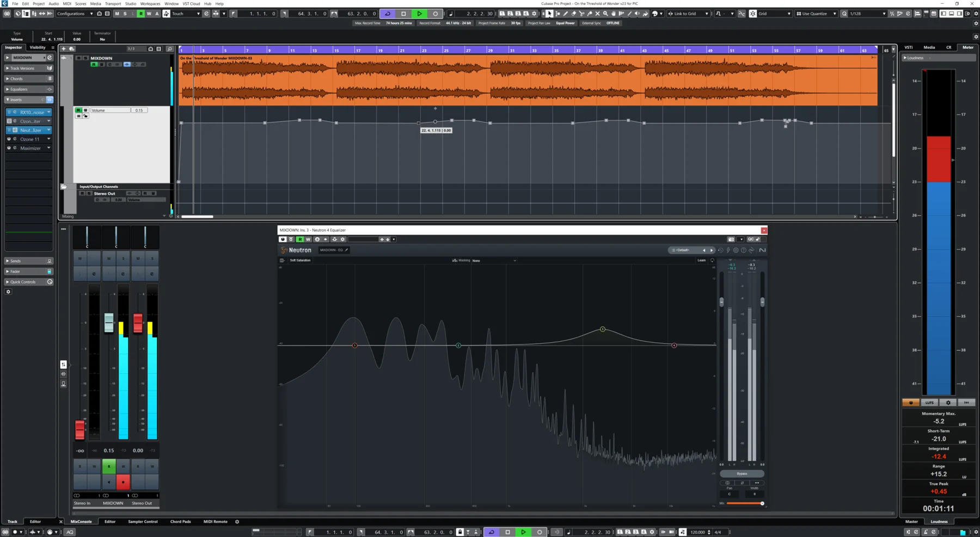Viewport: 980px width, 537px height.
Task: Click the Loudness tab at bottom right
Action: [x=939, y=521]
